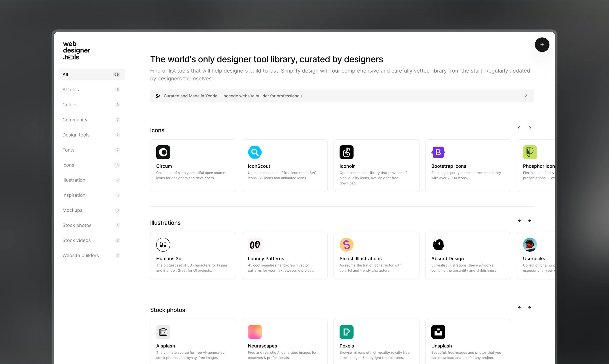The width and height of the screenshot is (609, 364).
Task: Open the Bootstrap Icons title
Action: (x=449, y=166)
